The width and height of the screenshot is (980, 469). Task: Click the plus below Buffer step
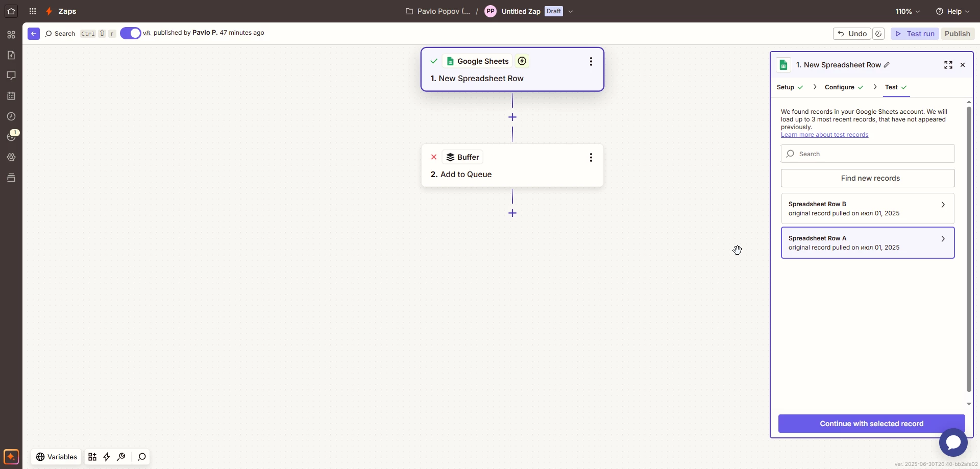point(512,213)
